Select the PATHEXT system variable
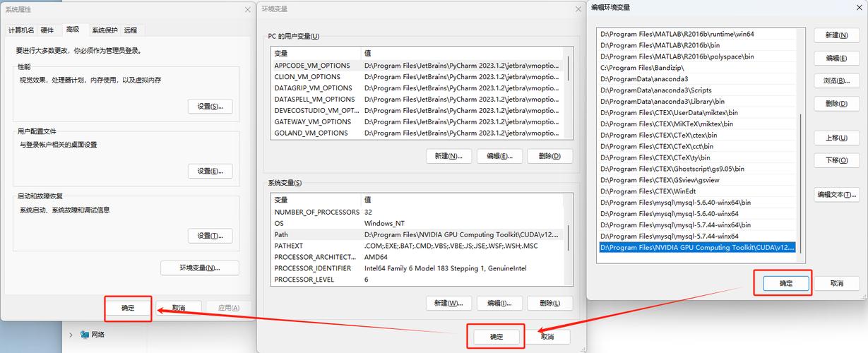868x353 pixels. point(418,246)
